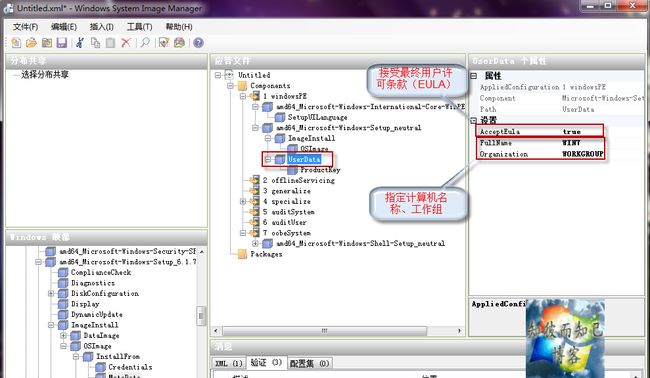Viewport: 650px width, 378px height.
Task: Select the InstallFrom node in the image tree
Action: pyautogui.click(x=118, y=356)
